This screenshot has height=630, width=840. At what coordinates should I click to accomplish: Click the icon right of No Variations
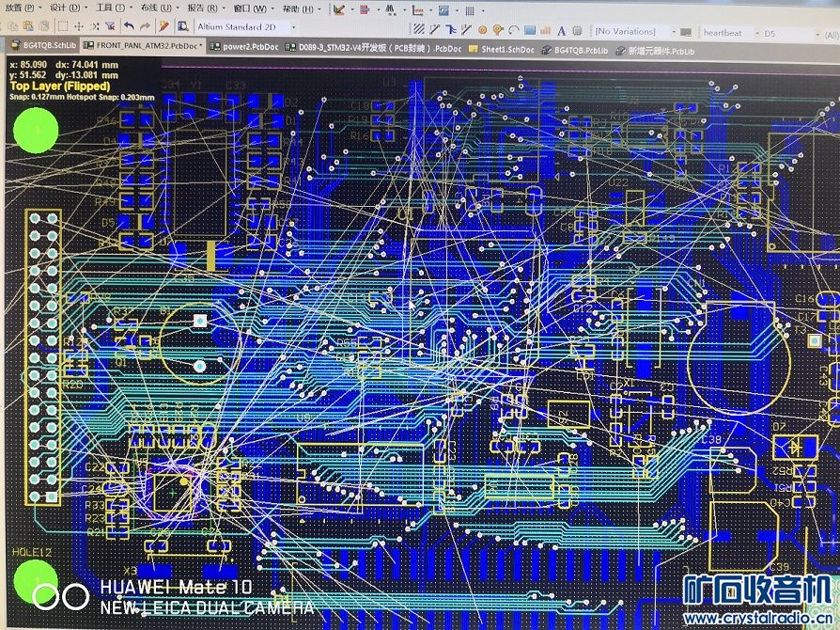point(686,32)
